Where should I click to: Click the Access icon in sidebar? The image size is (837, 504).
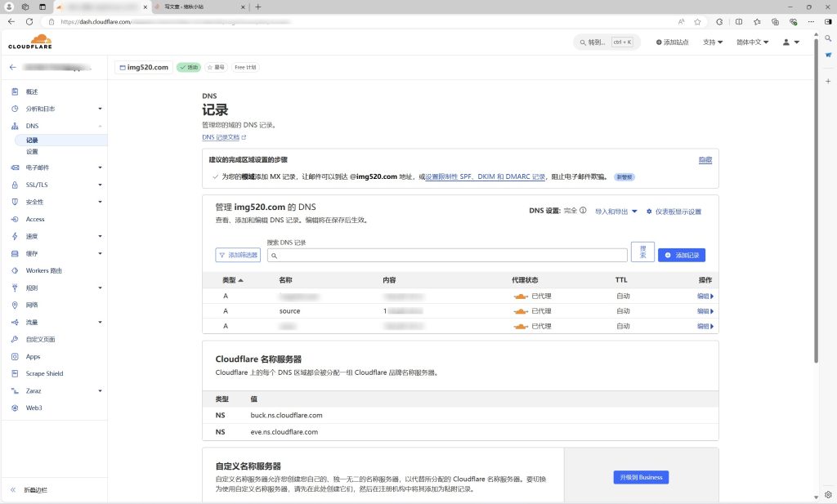tap(15, 219)
